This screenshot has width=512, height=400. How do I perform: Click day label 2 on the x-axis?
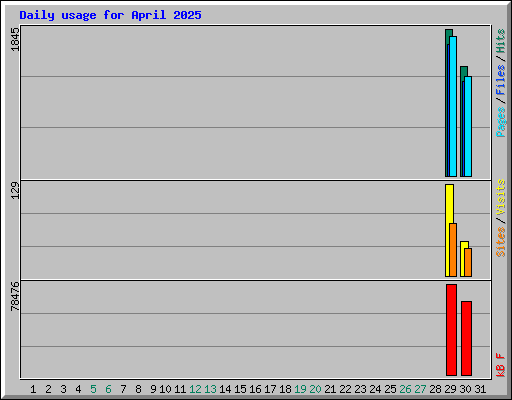click(48, 389)
